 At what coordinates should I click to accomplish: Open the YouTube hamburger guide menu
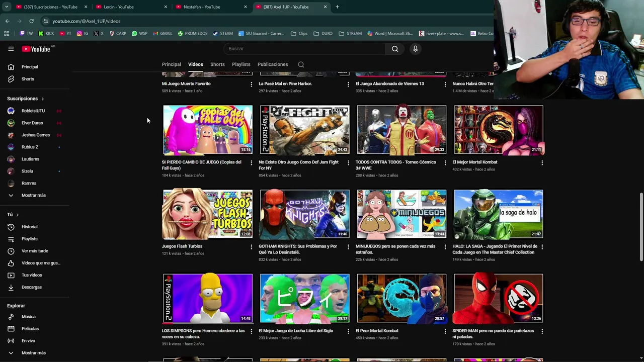point(11,49)
